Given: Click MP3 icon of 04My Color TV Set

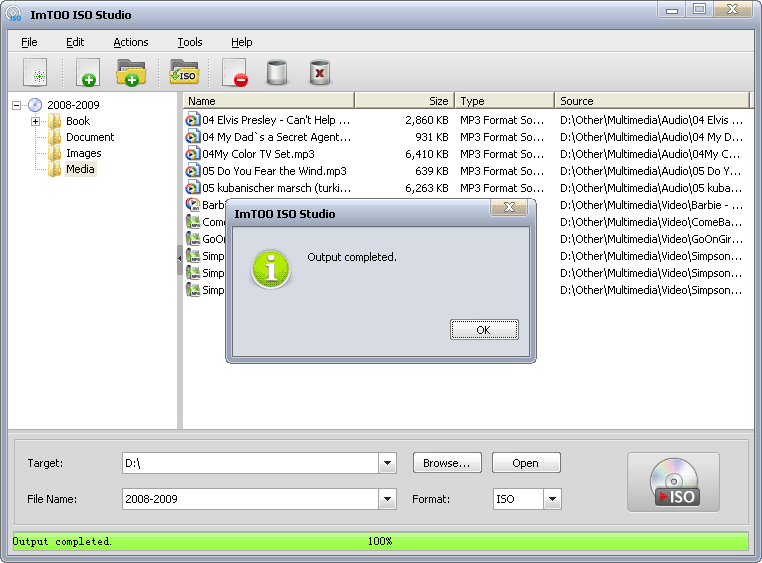Looking at the screenshot, I should point(193,154).
